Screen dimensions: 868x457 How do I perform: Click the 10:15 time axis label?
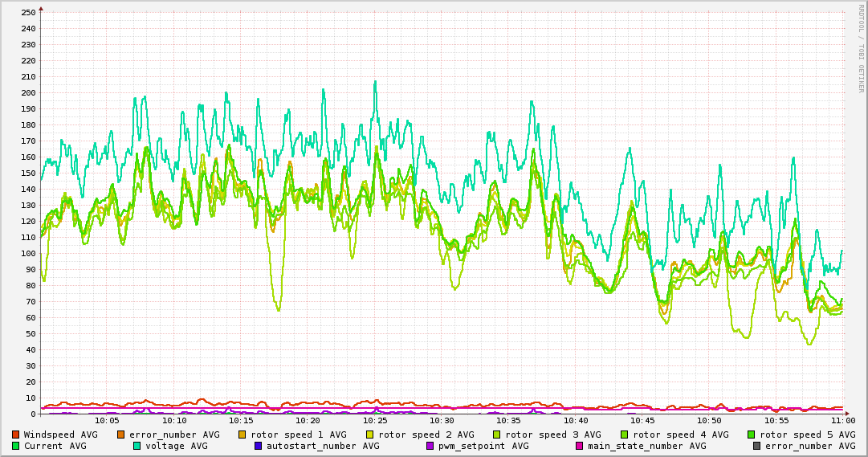241,421
